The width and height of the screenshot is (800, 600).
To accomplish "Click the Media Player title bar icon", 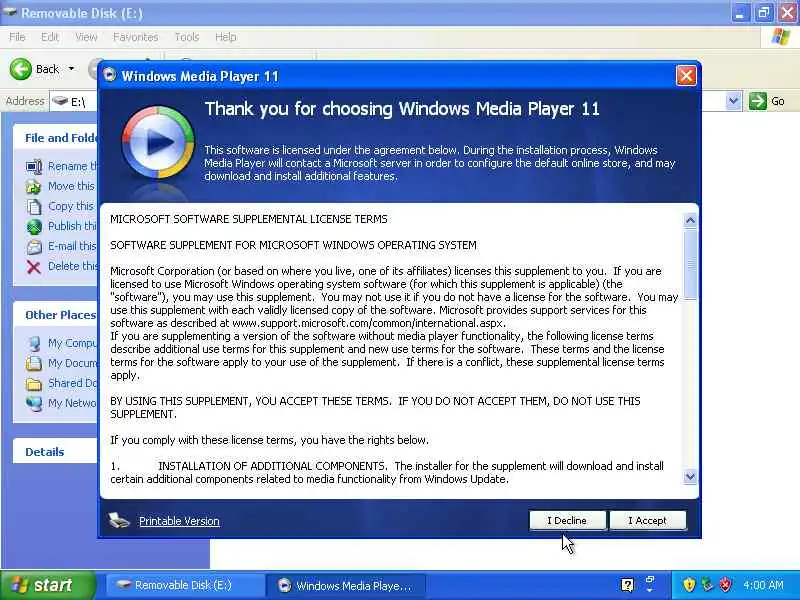I will point(110,76).
